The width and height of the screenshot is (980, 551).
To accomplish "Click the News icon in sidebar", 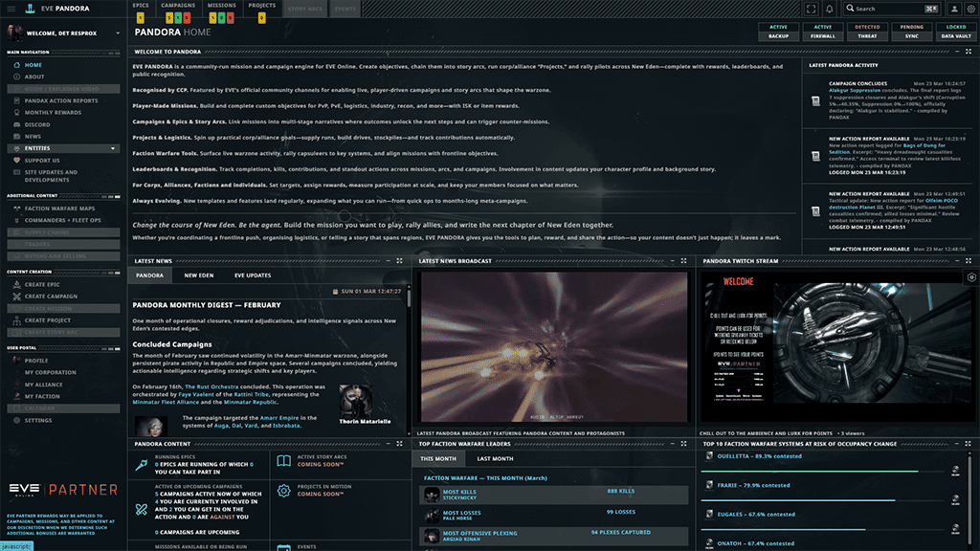I will pyautogui.click(x=17, y=136).
